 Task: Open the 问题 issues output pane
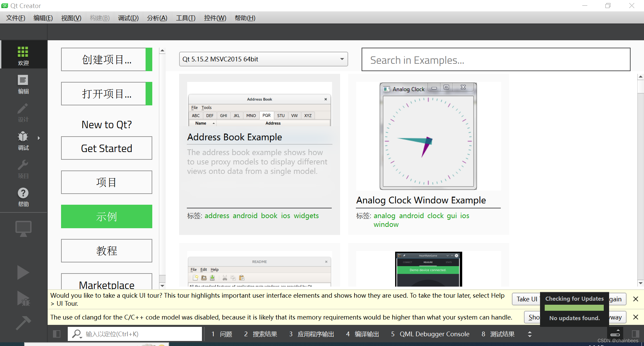[222, 334]
